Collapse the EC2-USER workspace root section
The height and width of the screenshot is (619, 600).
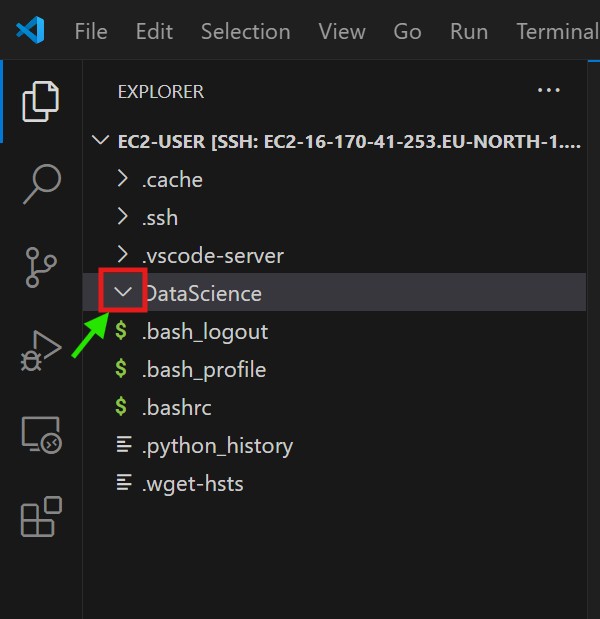(100, 142)
